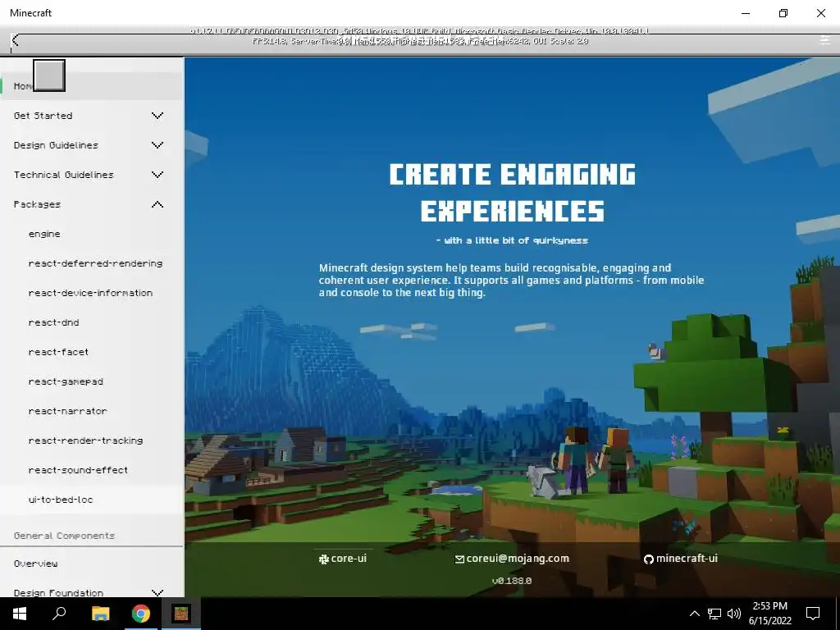Open File Explorer from taskbar
This screenshot has width=840, height=630.
point(100,614)
